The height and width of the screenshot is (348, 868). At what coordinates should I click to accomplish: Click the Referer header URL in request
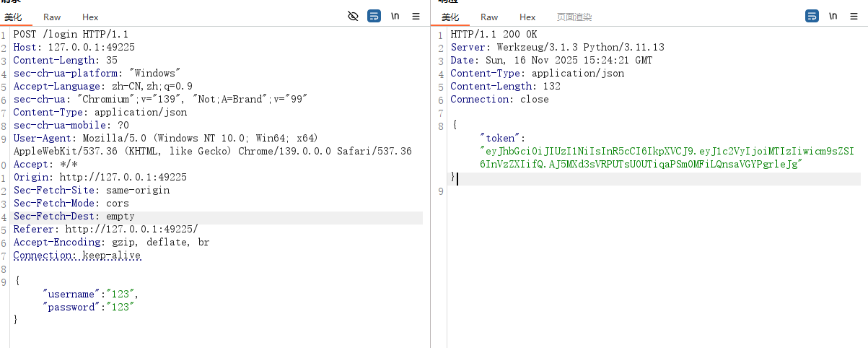[131, 230]
